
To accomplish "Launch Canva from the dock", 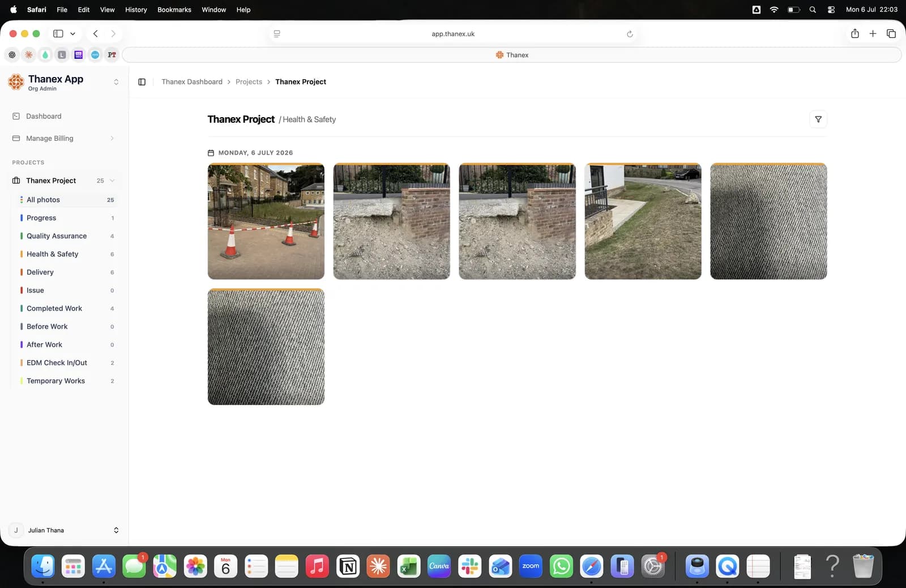I will click(x=439, y=566).
